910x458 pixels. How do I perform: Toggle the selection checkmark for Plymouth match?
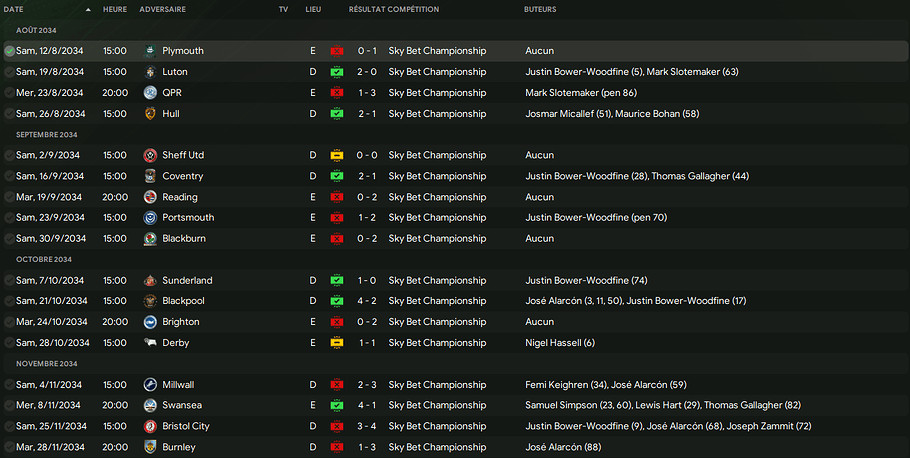(x=9, y=51)
